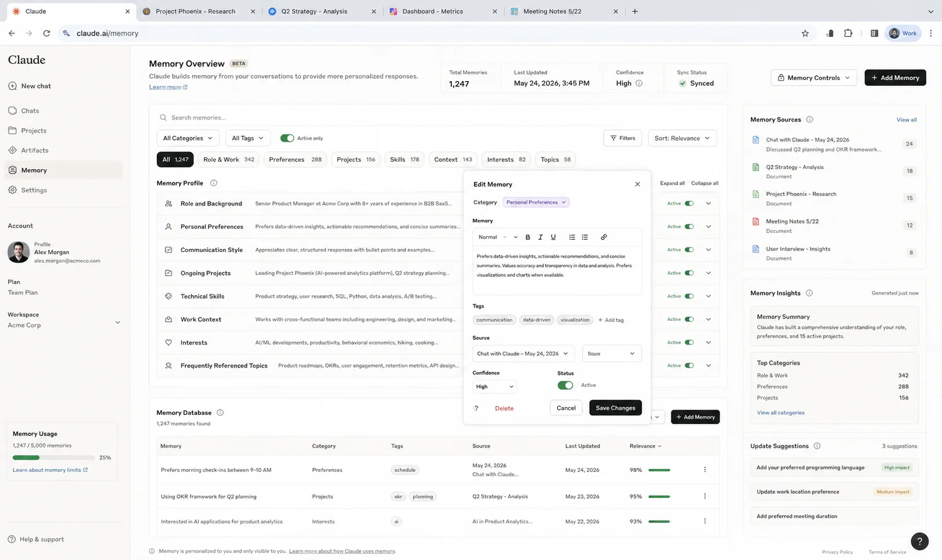
Task: Toggle the Active only switch
Action: pyautogui.click(x=287, y=138)
